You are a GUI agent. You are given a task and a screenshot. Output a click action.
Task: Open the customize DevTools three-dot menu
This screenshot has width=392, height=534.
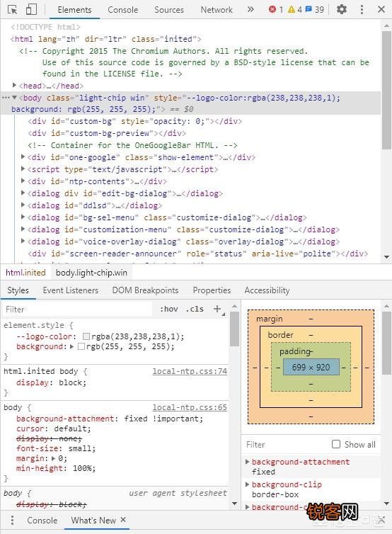pyautogui.click(x=362, y=9)
